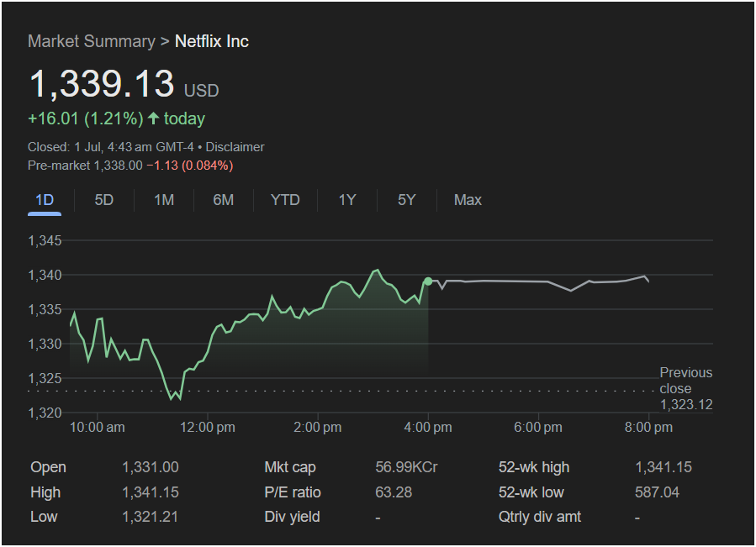The width and height of the screenshot is (756, 547).
Task: Click the Mkt cap value 56.99KCr
Action: coord(406,467)
